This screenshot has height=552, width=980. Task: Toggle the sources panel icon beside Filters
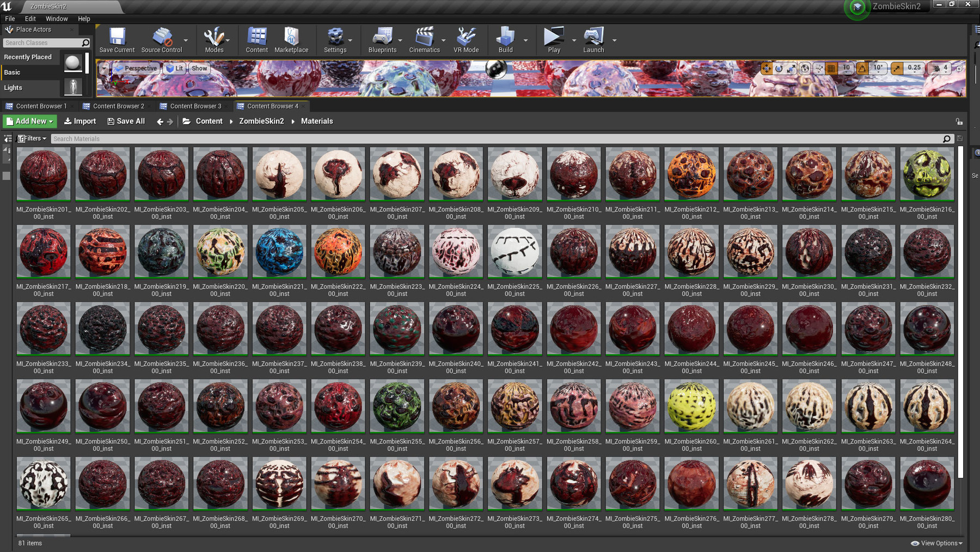(8, 138)
